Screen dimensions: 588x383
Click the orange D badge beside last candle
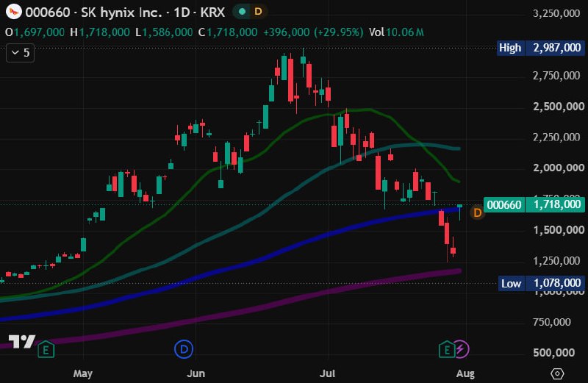point(477,213)
